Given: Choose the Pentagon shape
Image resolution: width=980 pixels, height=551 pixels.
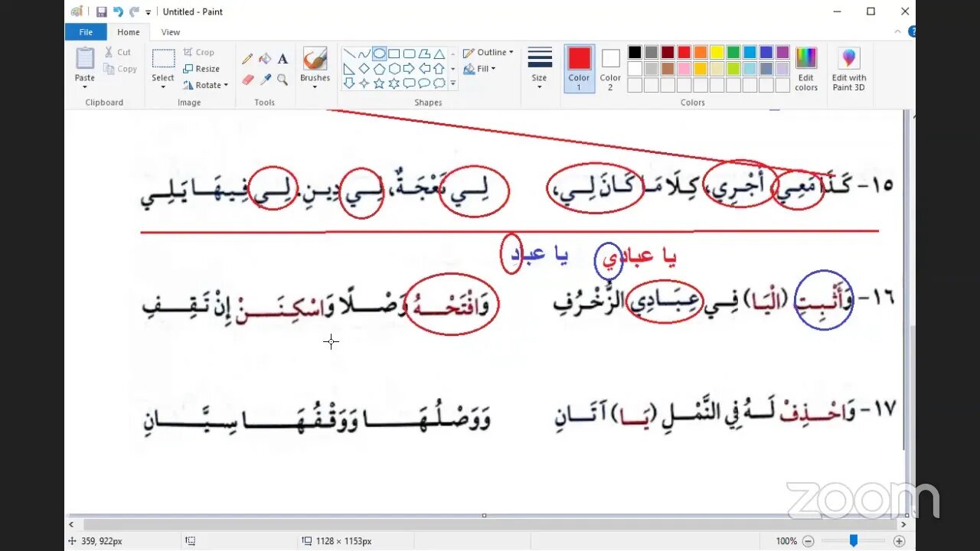Looking at the screenshot, I should [379, 69].
